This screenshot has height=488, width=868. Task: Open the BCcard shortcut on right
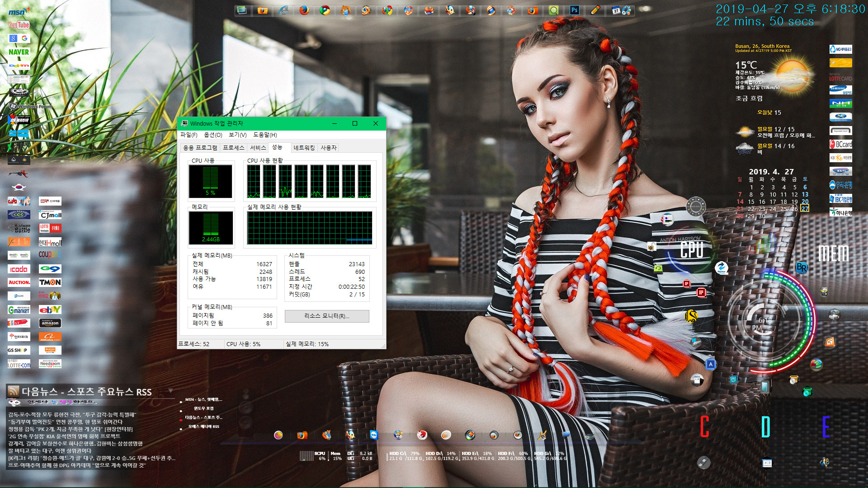coord(840,144)
